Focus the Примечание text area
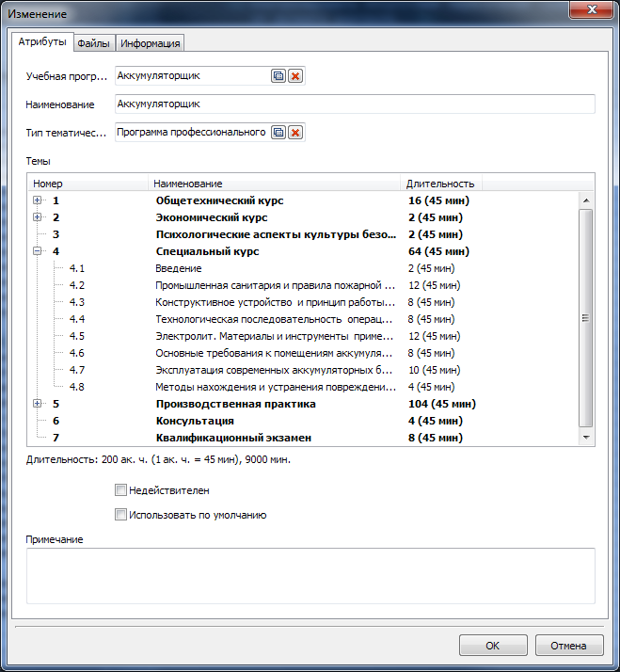 click(310, 576)
